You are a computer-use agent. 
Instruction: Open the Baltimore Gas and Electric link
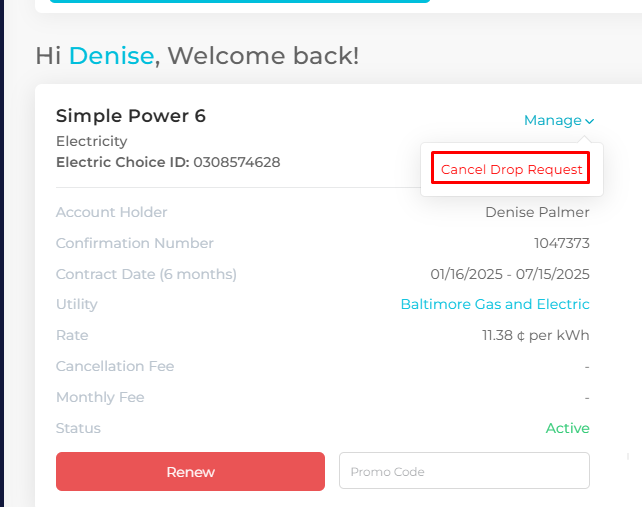tap(495, 304)
